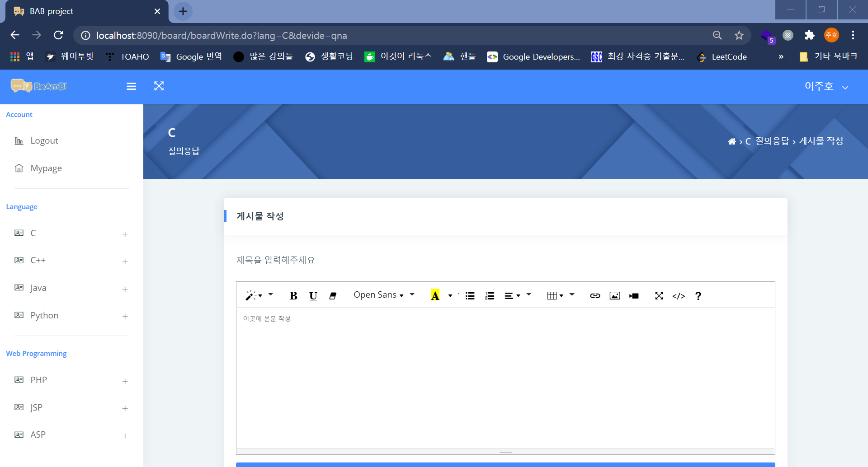Screen dimensions: 868x467
Task: Grab the editor resize handle bar
Action: click(x=505, y=451)
